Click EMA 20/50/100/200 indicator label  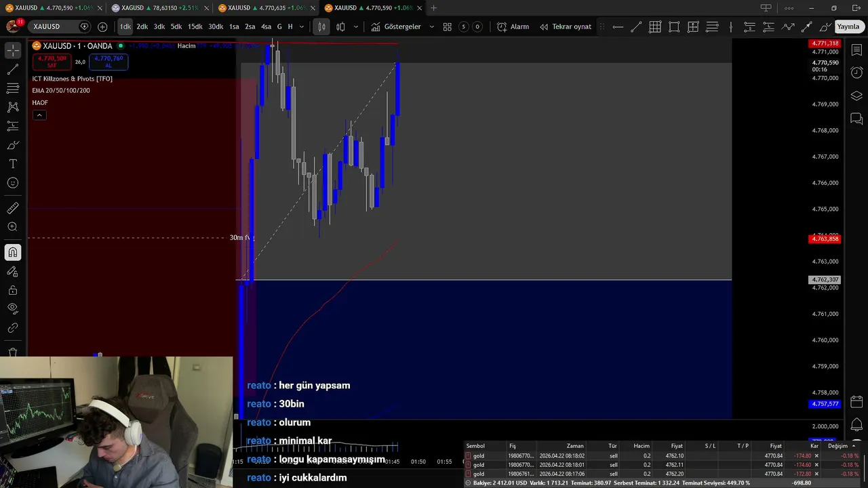coord(61,91)
